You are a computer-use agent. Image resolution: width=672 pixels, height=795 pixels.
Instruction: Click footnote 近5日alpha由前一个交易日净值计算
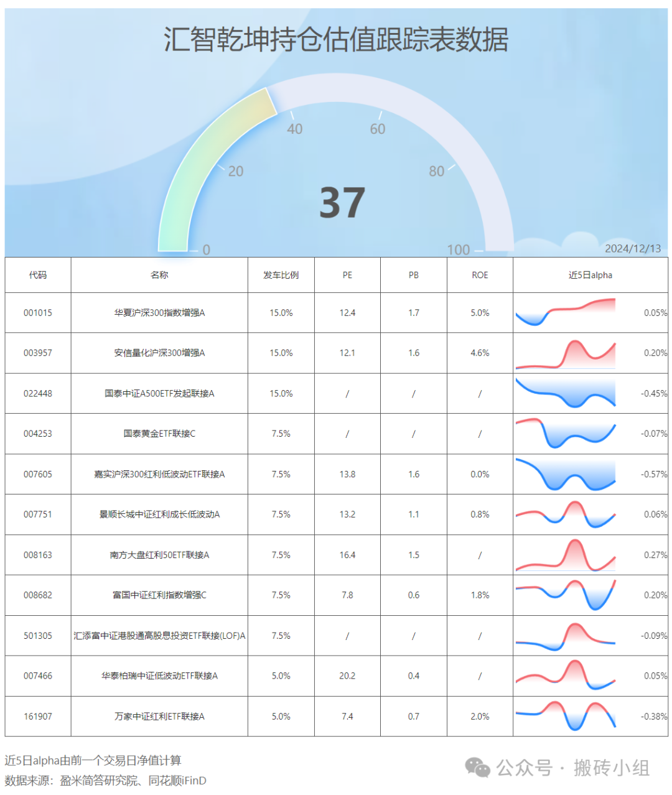(93, 760)
